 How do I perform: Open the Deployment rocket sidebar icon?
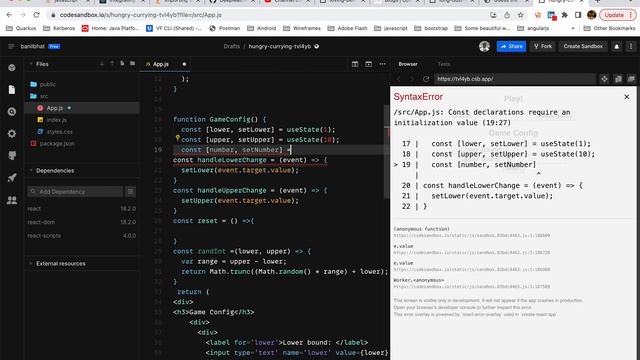point(12,178)
